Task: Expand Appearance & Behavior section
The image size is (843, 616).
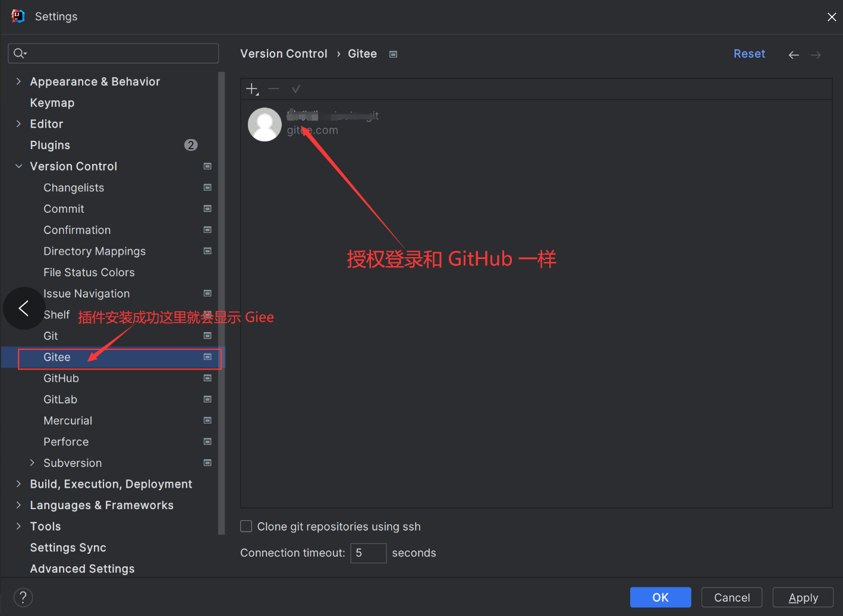Action: tap(18, 81)
